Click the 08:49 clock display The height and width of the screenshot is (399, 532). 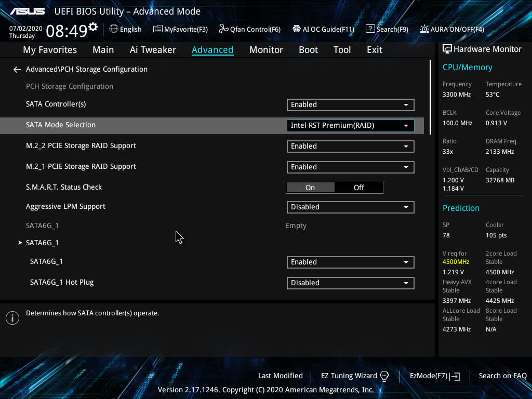(67, 31)
